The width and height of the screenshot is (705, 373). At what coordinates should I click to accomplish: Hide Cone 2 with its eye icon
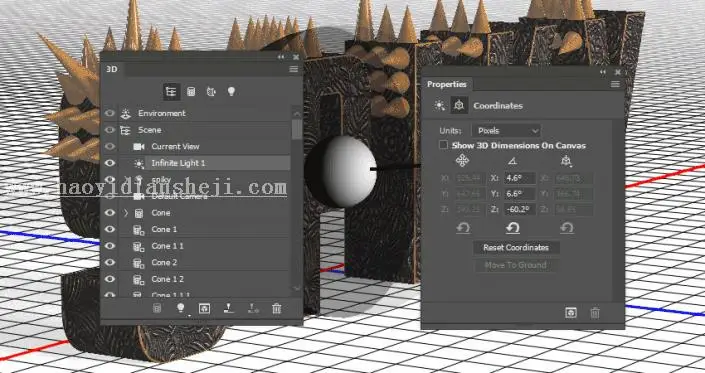click(110, 262)
